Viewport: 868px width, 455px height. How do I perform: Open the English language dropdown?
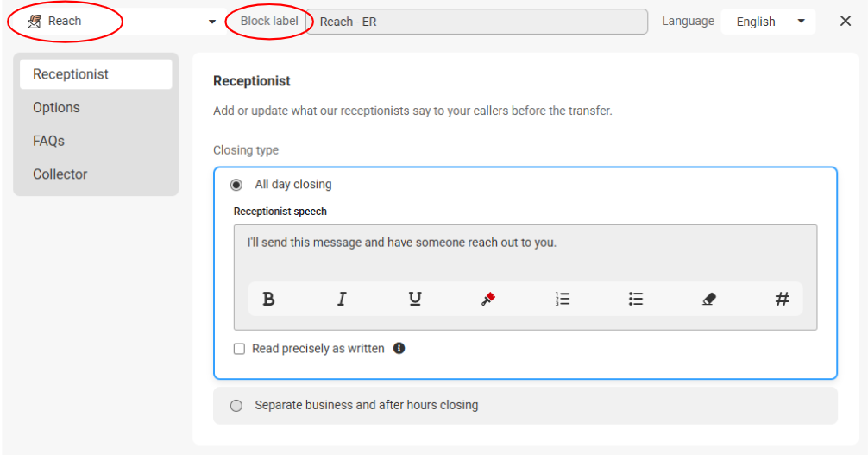point(769,22)
